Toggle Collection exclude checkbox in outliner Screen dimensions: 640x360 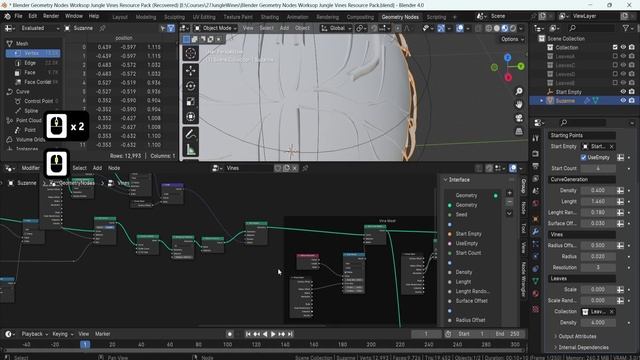pyautogui.click(x=615, y=47)
